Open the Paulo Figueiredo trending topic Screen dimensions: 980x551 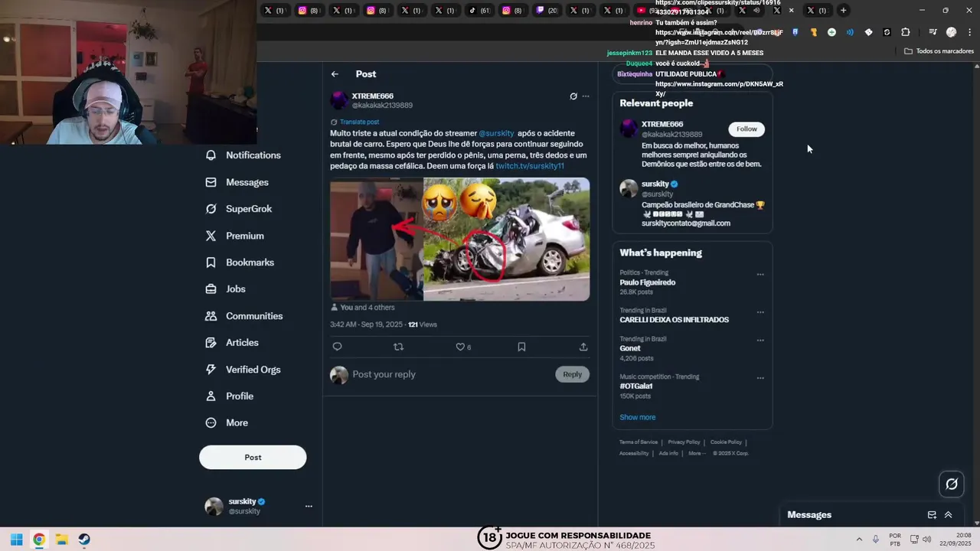click(x=648, y=282)
